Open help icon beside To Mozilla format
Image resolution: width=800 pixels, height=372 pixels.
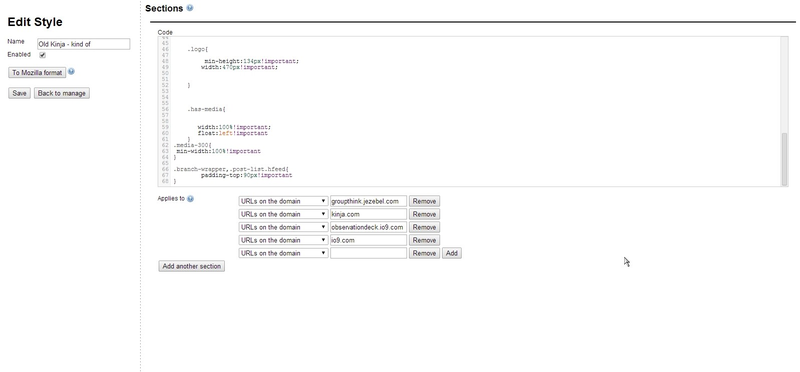tap(71, 71)
